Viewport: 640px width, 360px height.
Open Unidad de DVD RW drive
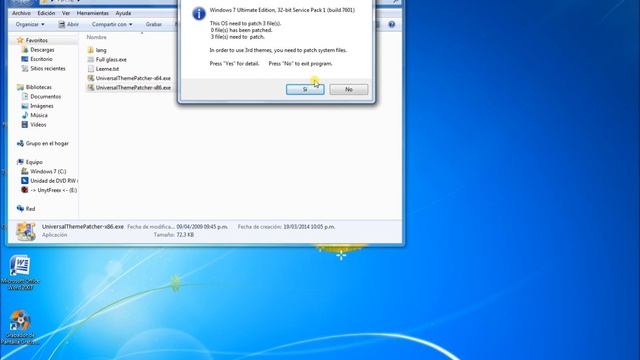pos(53,181)
